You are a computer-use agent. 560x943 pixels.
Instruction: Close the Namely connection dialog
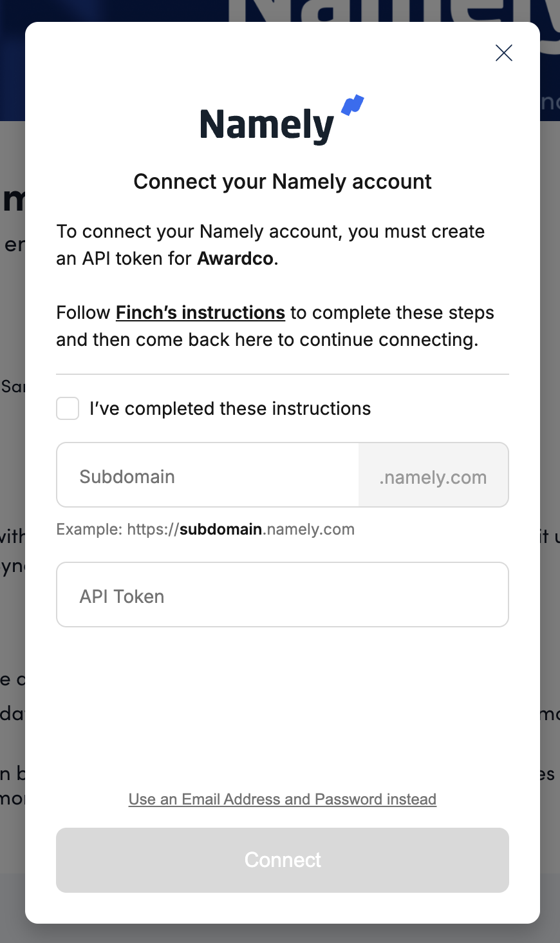(x=504, y=53)
